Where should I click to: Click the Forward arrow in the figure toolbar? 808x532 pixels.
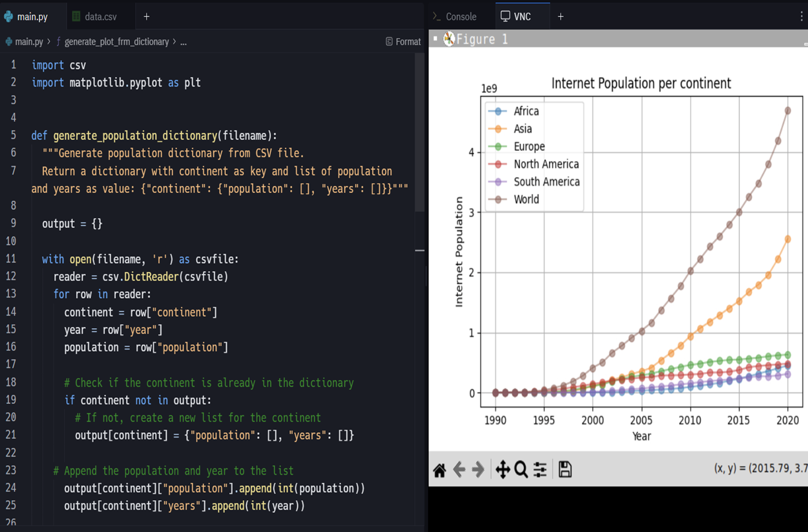pos(479,469)
